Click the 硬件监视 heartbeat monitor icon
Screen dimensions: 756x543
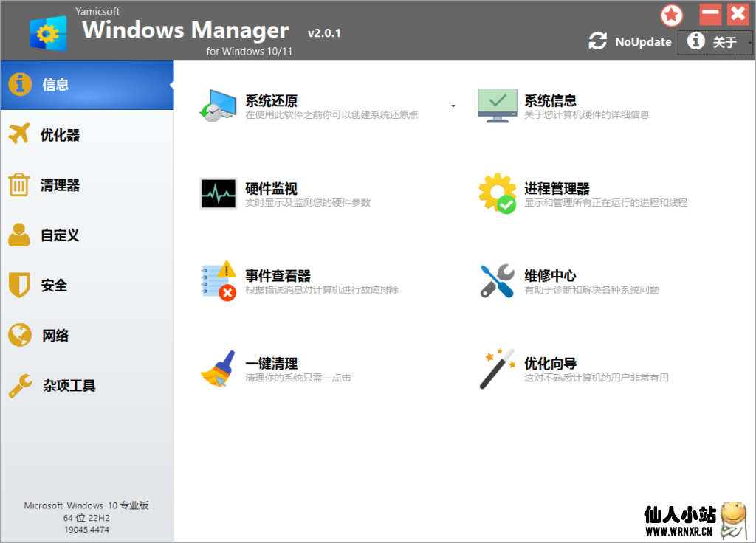pos(219,193)
